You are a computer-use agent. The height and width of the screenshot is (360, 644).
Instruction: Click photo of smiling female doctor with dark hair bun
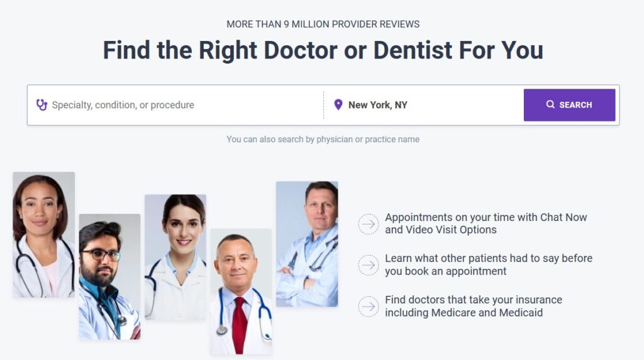(x=175, y=257)
